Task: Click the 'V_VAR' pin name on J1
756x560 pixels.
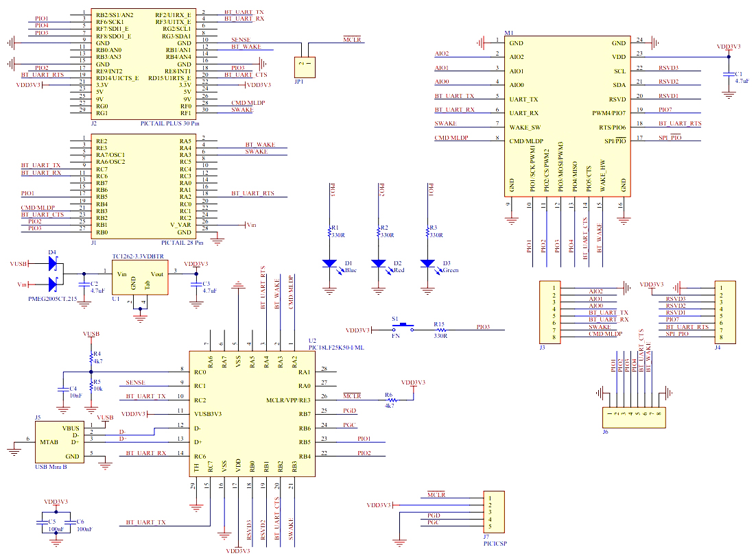Action: pos(181,225)
